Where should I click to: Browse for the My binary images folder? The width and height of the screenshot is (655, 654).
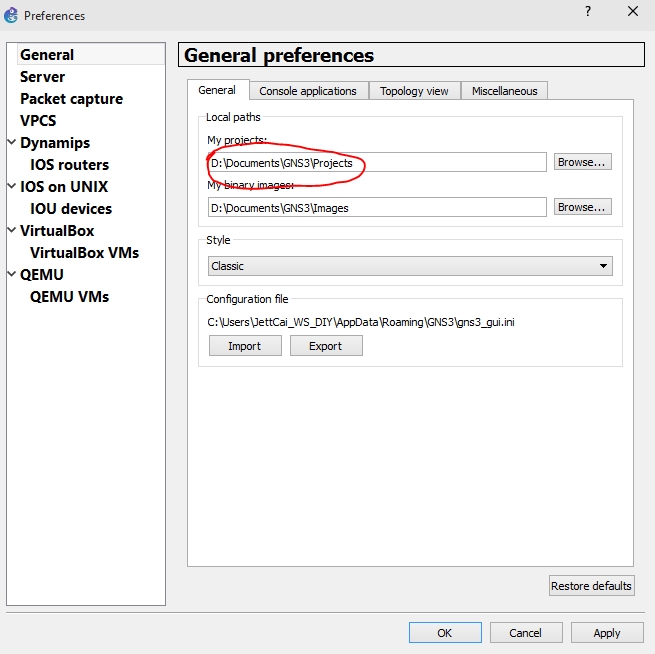[582, 207]
